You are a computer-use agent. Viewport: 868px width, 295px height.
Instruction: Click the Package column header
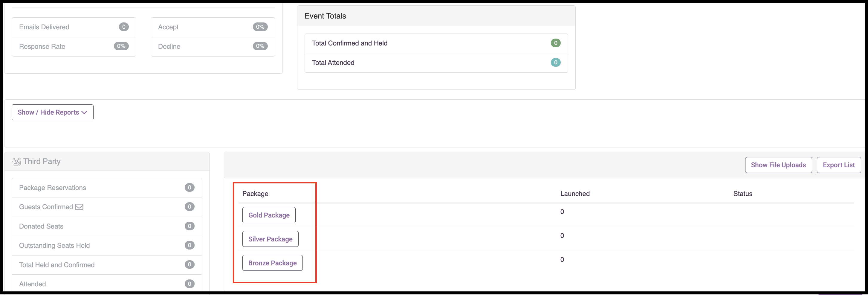click(x=256, y=194)
